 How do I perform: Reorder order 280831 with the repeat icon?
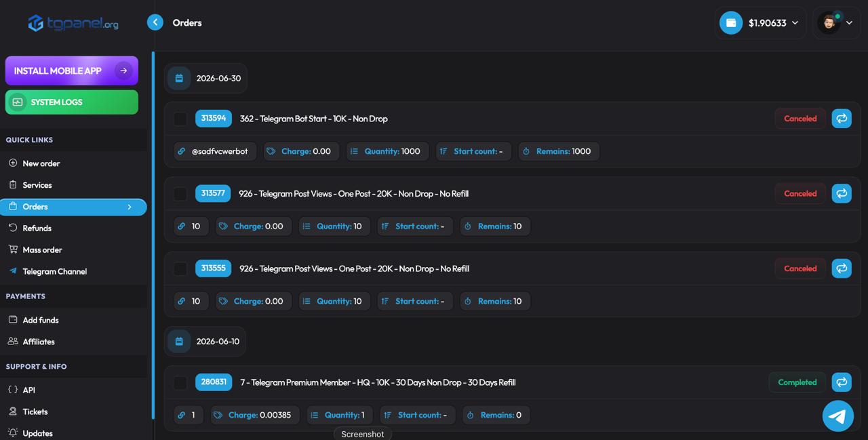pyautogui.click(x=842, y=382)
